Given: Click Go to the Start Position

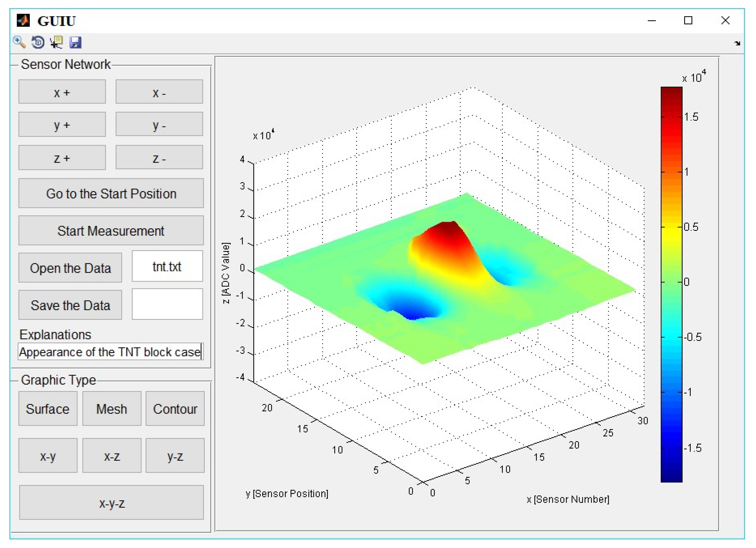Looking at the screenshot, I should click(111, 193).
